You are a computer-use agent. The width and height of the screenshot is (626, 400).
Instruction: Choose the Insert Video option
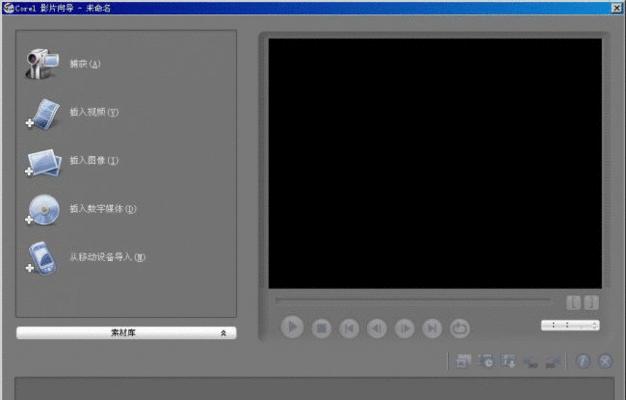[x=94, y=112]
